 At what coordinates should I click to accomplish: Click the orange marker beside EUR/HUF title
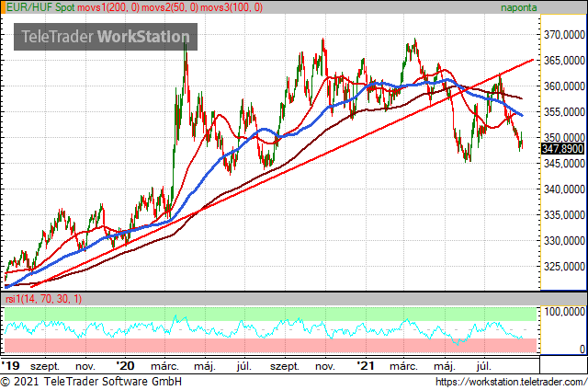coord(3,7)
